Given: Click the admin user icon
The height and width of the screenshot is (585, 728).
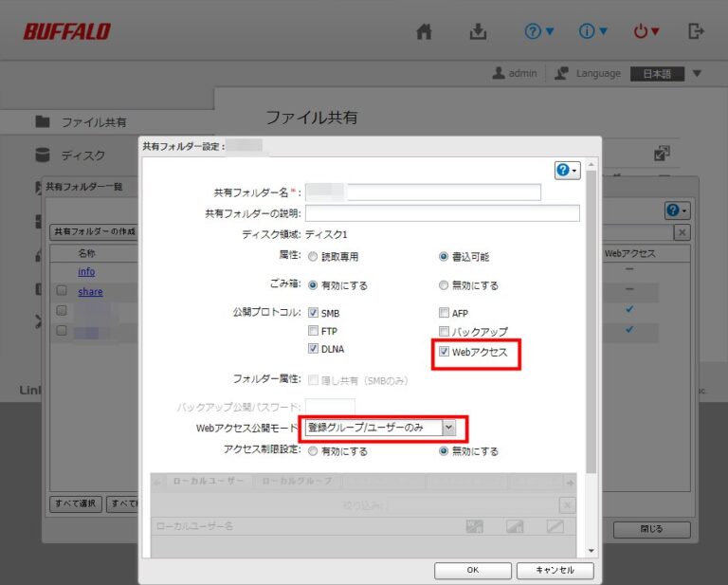Looking at the screenshot, I should (499, 73).
